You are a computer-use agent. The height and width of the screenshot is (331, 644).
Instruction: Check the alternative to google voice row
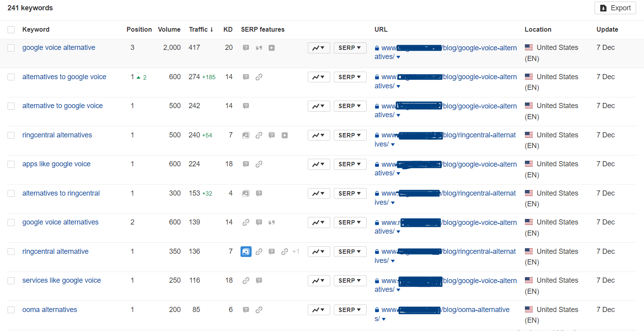coord(11,106)
